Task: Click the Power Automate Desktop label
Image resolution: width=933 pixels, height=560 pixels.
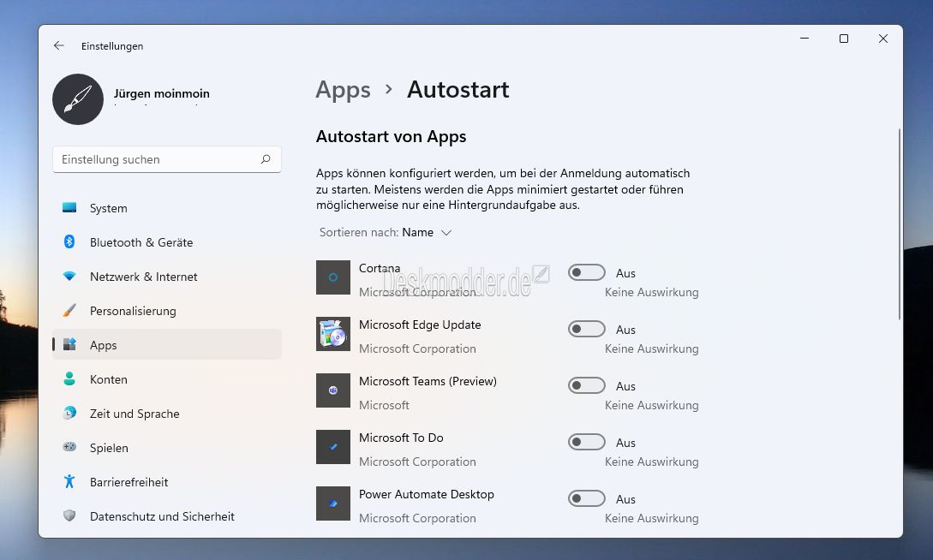Action: coord(426,494)
